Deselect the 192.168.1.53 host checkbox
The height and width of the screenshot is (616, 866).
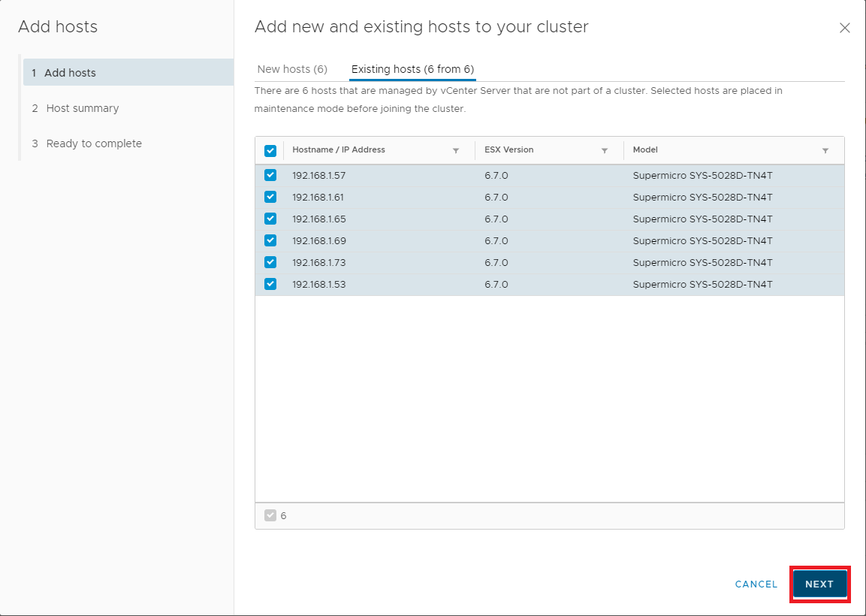tap(270, 285)
